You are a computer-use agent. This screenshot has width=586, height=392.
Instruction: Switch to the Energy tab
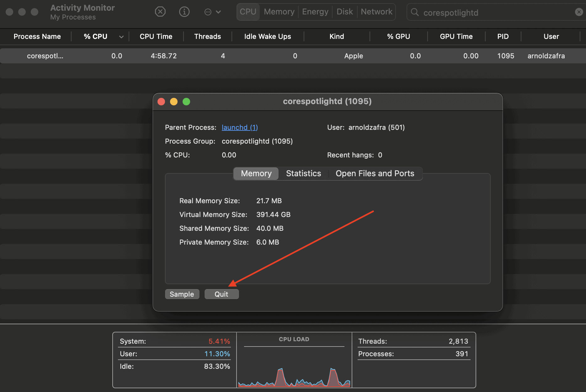[x=315, y=12]
